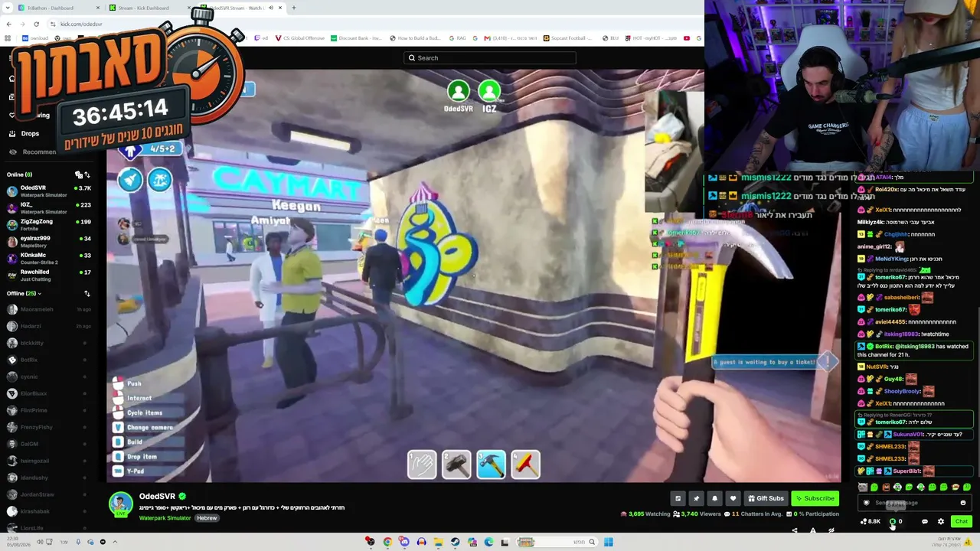Open Drops in the left sidebar
This screenshot has width=980, height=551.
pyautogui.click(x=30, y=133)
